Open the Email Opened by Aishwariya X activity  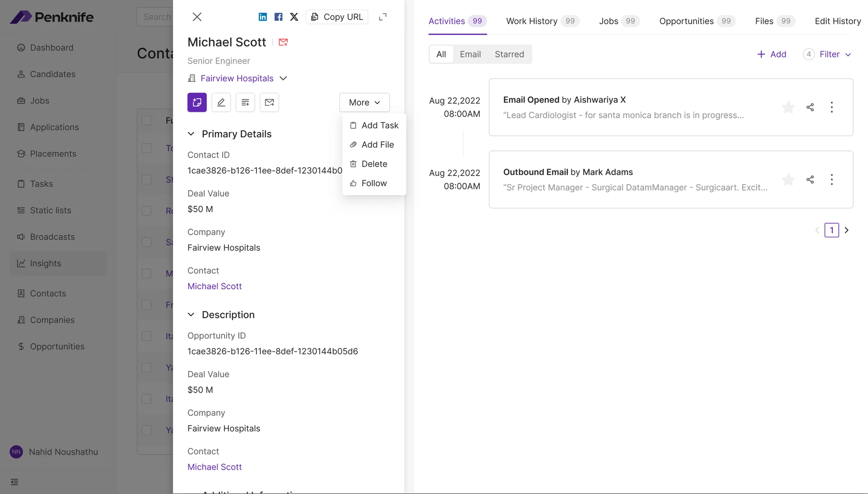click(671, 107)
